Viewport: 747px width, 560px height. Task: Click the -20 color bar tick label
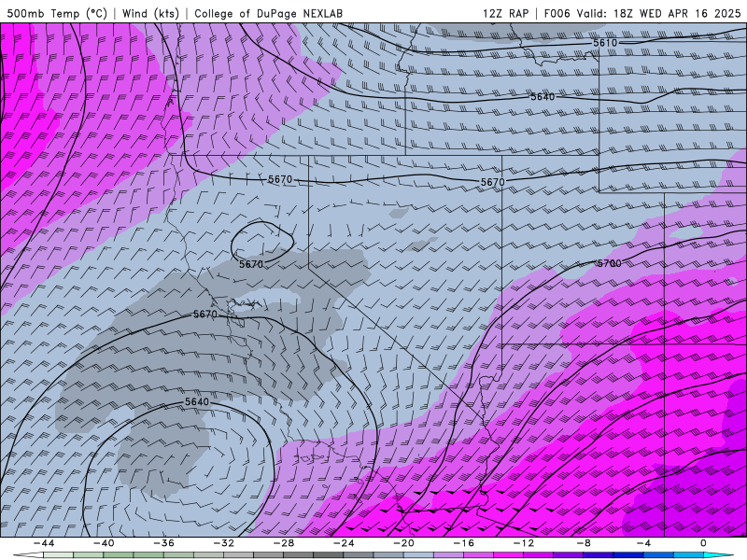pyautogui.click(x=403, y=543)
